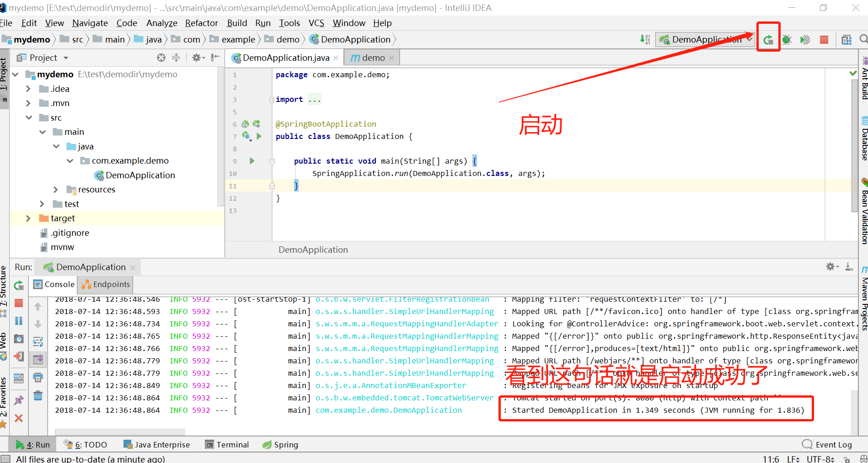The width and height of the screenshot is (868, 463).
Task: Toggle scroll to end of console output
Action: [x=38, y=360]
